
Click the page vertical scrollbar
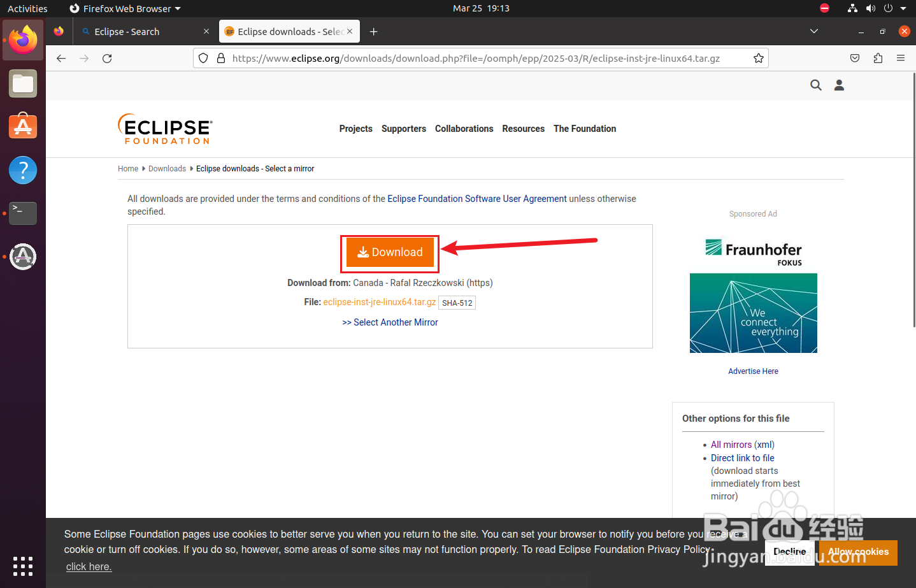(913, 200)
